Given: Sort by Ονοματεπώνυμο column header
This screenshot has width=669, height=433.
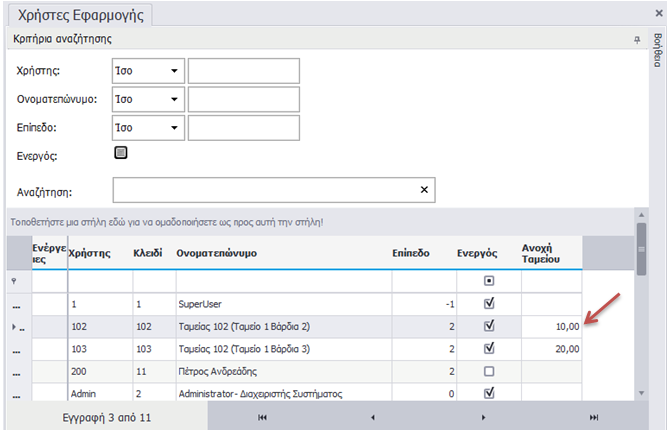Looking at the screenshot, I should (x=217, y=254).
